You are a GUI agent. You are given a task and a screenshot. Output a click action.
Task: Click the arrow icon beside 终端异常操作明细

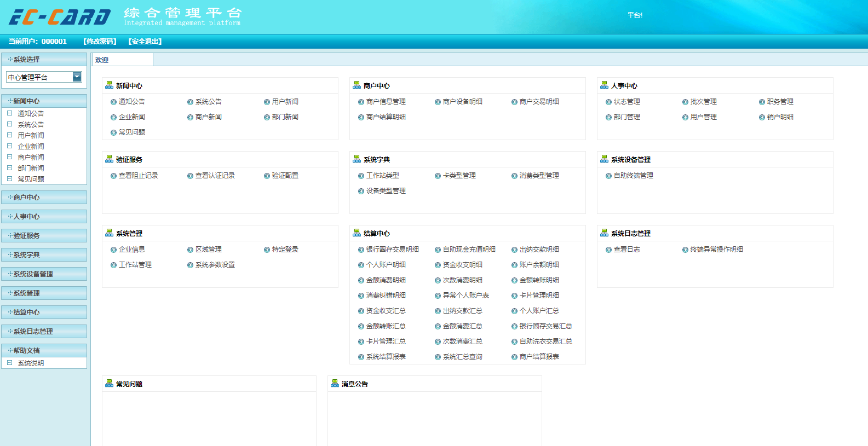pyautogui.click(x=686, y=250)
